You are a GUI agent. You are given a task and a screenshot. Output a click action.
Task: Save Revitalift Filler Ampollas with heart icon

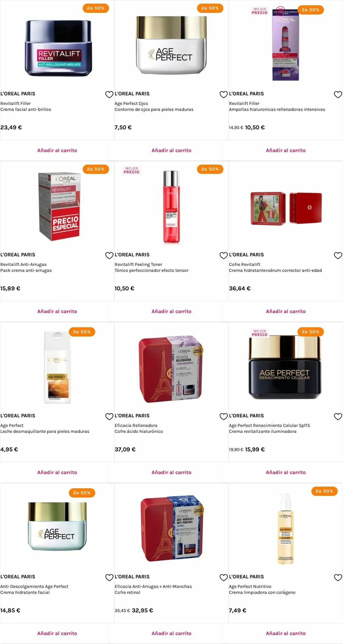pos(338,95)
